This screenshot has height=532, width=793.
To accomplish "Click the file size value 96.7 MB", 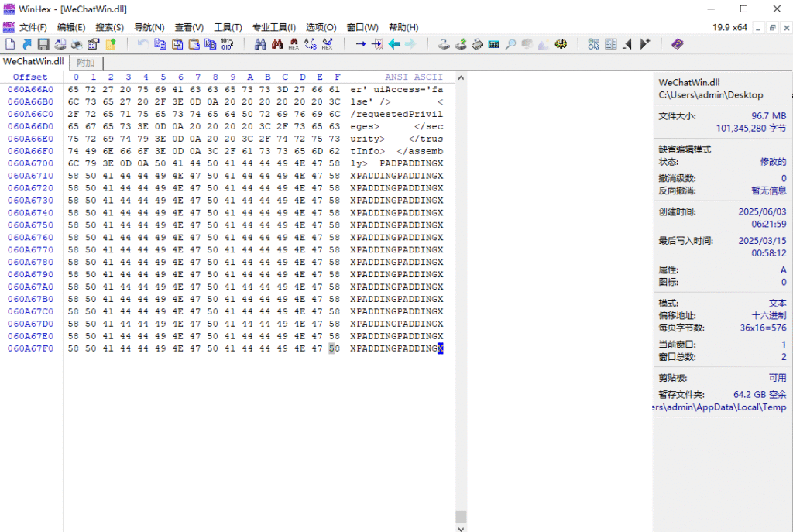I will 769,116.
